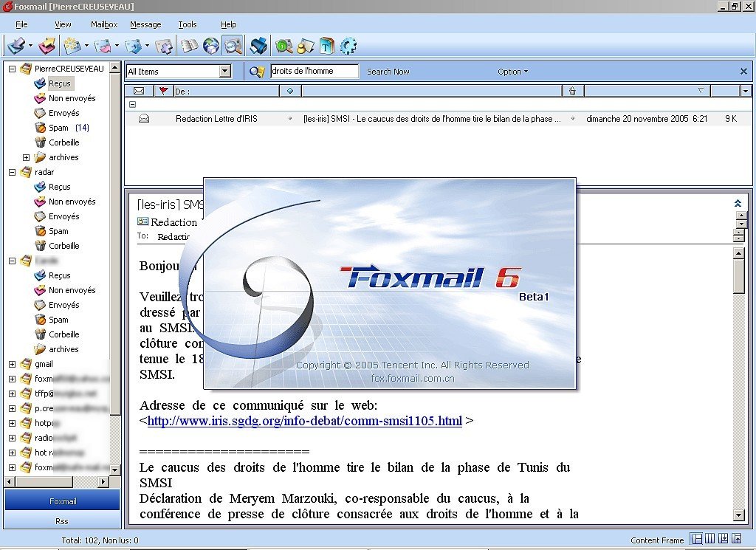Collapse message header with double chevron
756x550 pixels.
(x=738, y=203)
